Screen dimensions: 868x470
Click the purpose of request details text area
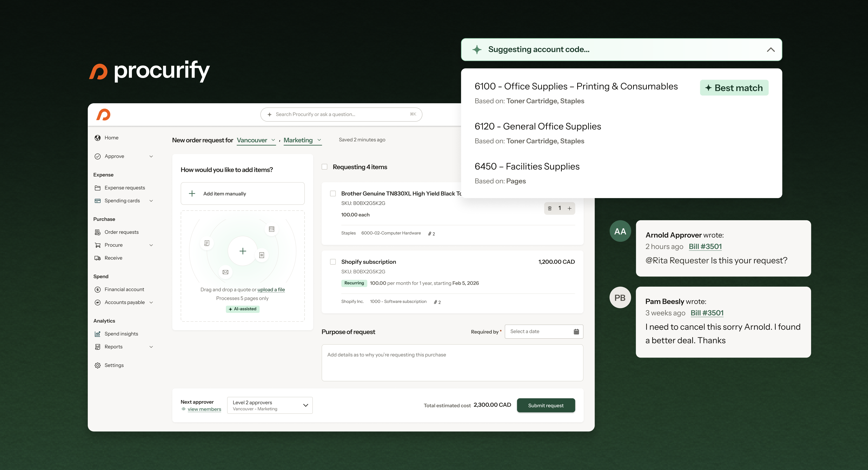[452, 363]
